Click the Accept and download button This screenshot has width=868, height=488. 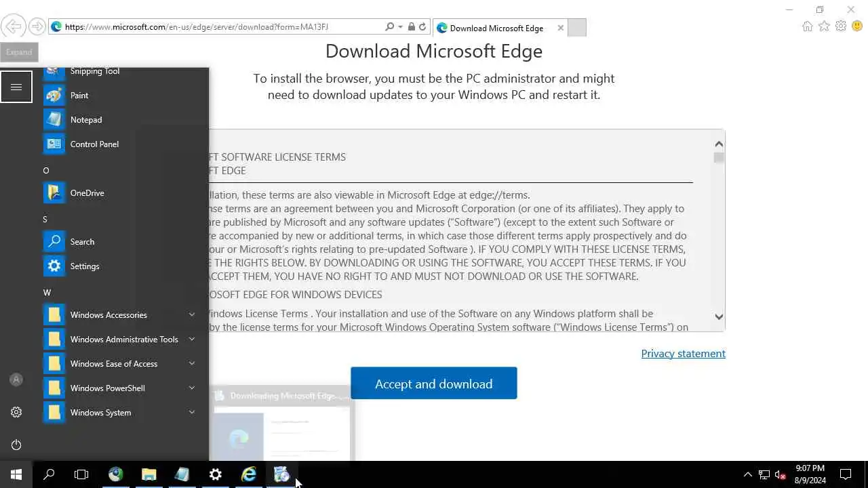434,384
